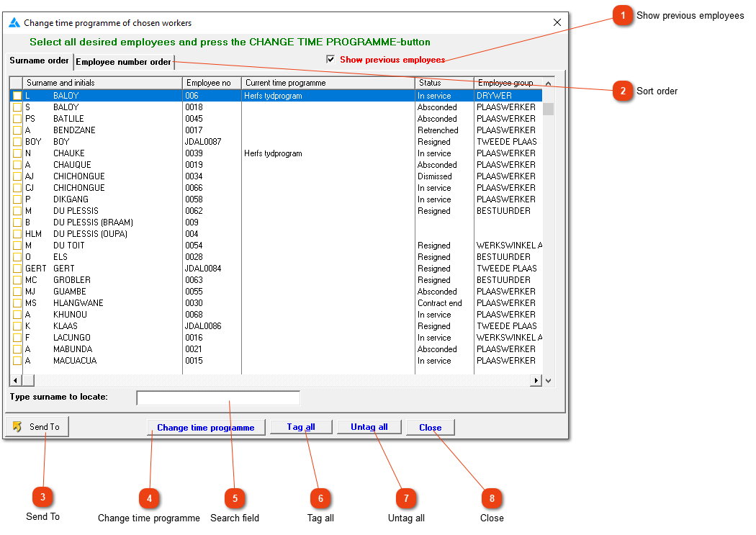The width and height of the screenshot is (756, 535).
Task: Select the LACUNGO employee row
Action: pos(276,338)
